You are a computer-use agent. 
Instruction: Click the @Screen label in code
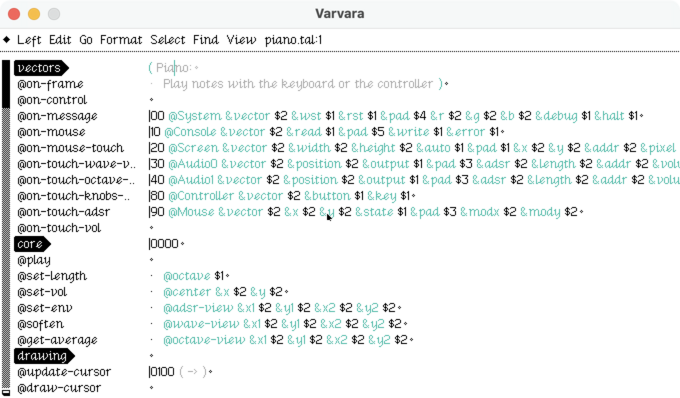[x=193, y=148]
